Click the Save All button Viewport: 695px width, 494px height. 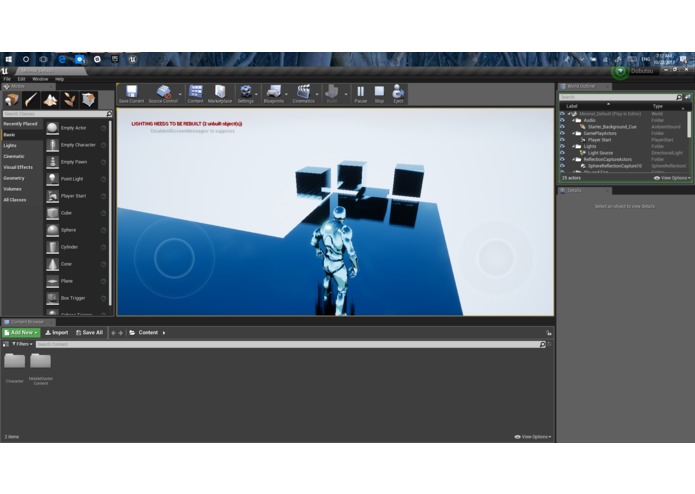[89, 333]
